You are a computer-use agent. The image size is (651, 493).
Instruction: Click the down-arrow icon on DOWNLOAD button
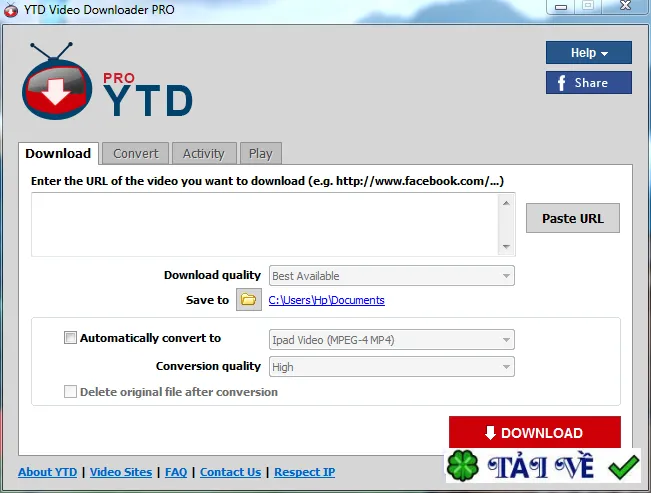pyautogui.click(x=490, y=432)
